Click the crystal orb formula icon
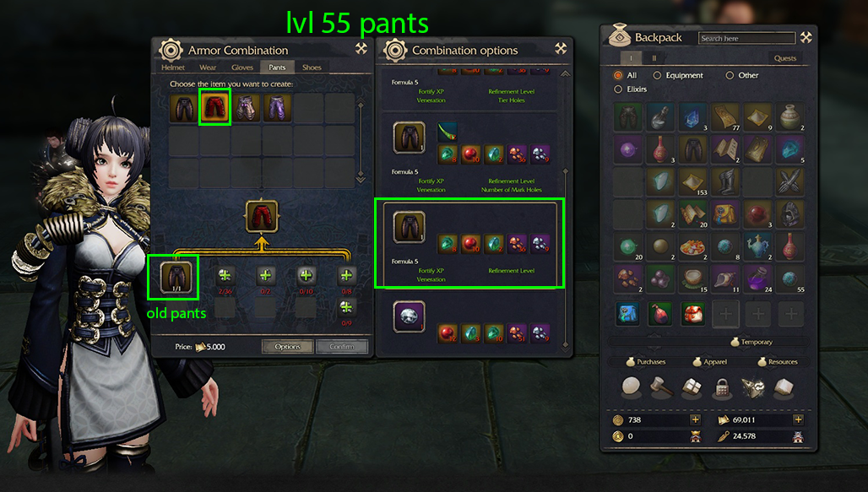 click(409, 317)
